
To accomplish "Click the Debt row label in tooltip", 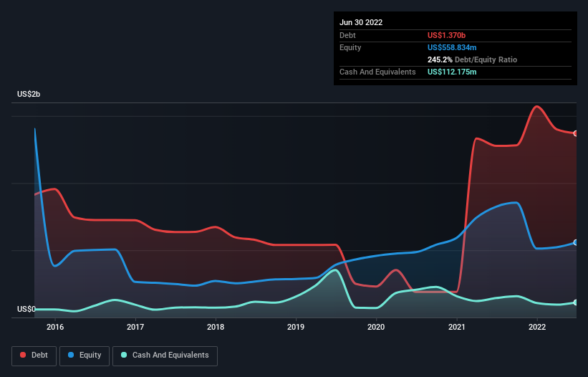I will coord(347,35).
